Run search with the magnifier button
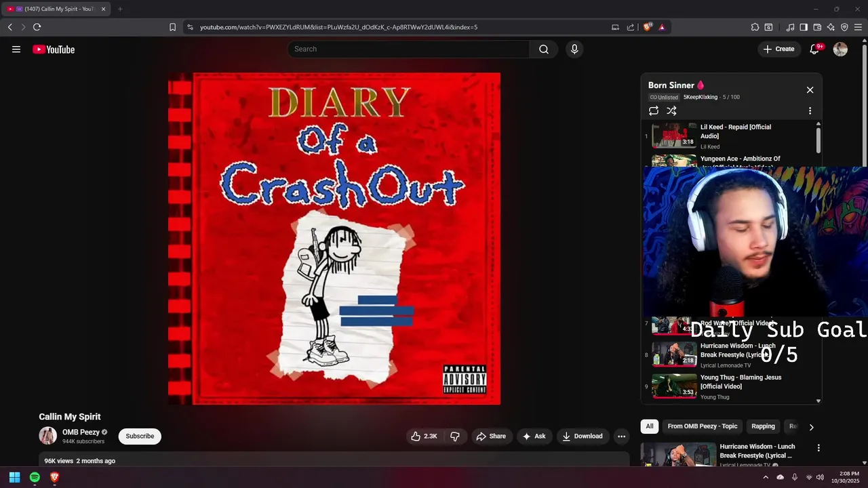Image resolution: width=868 pixels, height=488 pixels. point(544,49)
